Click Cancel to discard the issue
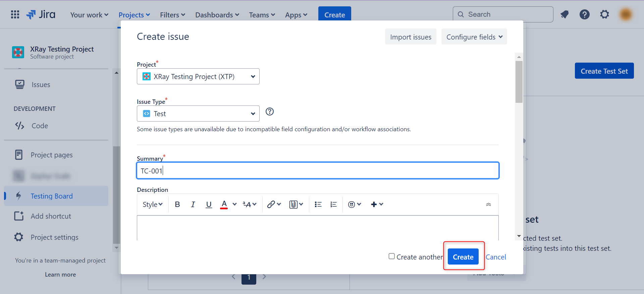 tap(496, 257)
